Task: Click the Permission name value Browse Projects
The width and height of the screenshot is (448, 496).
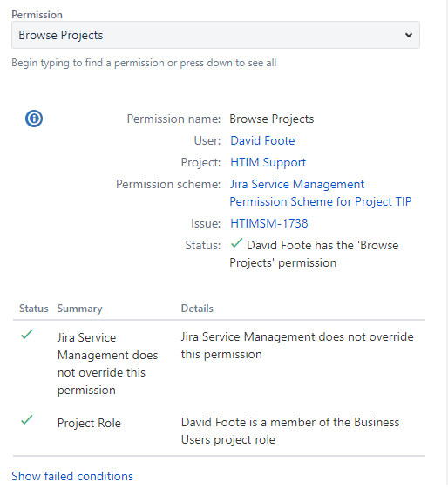Action: (271, 119)
